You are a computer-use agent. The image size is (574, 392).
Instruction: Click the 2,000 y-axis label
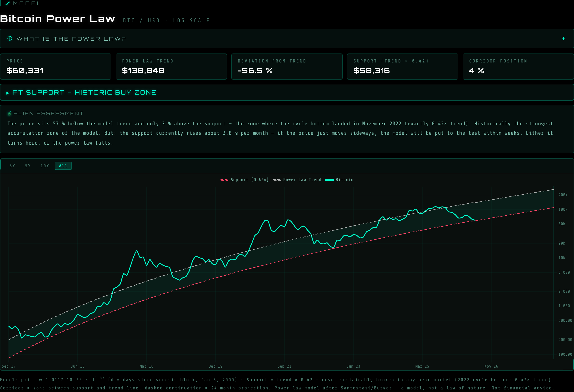click(x=564, y=291)
